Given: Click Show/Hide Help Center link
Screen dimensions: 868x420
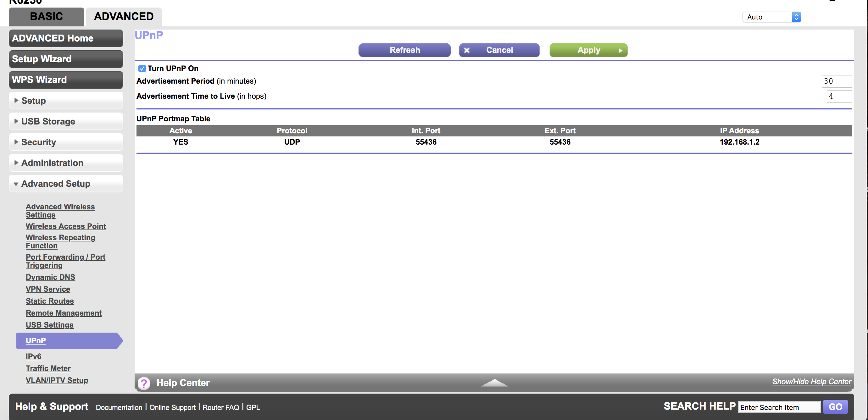Looking at the screenshot, I should coord(811,381).
